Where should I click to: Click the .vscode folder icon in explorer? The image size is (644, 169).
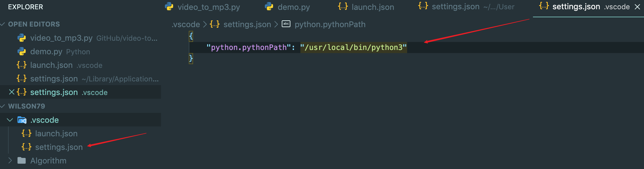coord(22,120)
